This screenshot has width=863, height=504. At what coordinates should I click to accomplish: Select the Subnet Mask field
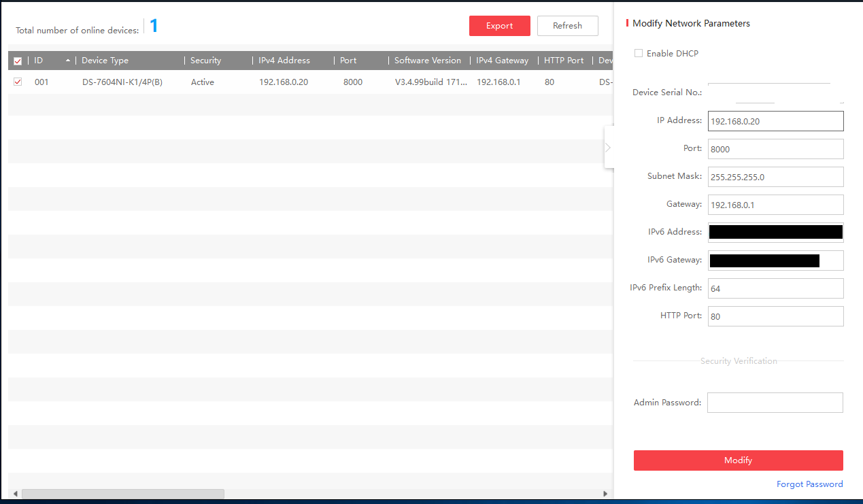775,176
